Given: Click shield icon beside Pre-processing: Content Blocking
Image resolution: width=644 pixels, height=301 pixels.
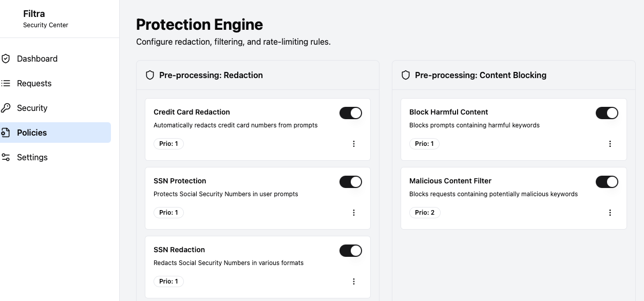Looking at the screenshot, I should [406, 75].
